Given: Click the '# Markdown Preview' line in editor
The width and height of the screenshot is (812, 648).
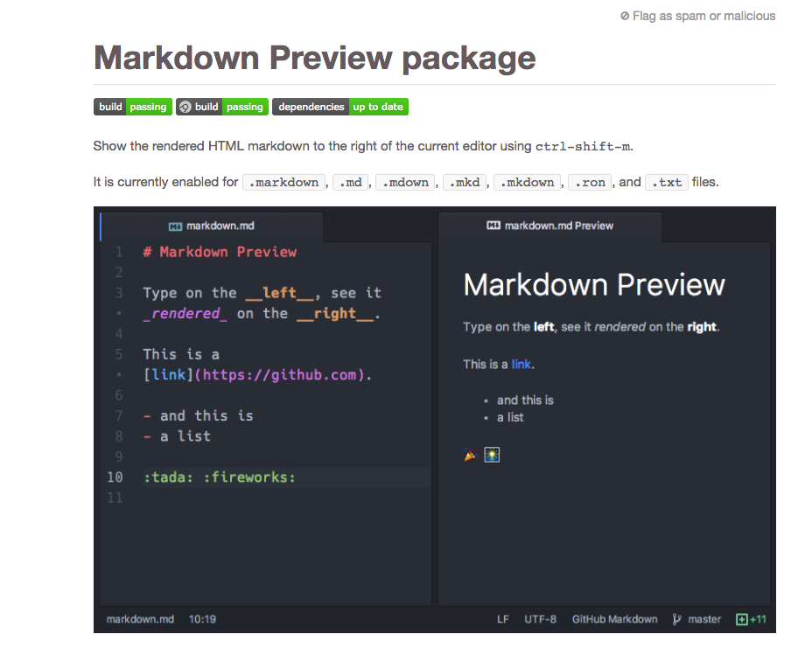Looking at the screenshot, I should [x=220, y=252].
